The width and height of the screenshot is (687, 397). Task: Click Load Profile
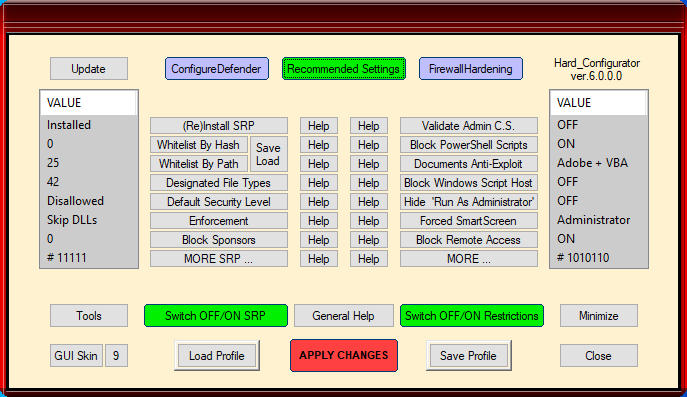tap(216, 355)
